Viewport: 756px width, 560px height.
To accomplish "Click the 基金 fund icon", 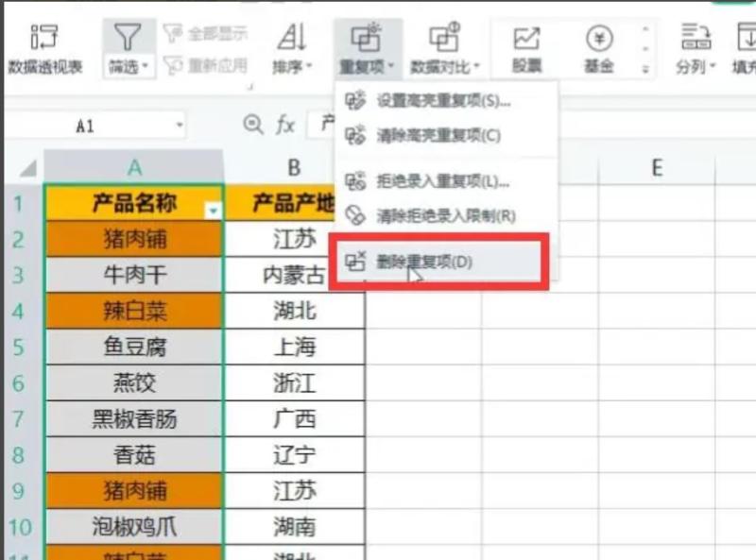I will (599, 39).
